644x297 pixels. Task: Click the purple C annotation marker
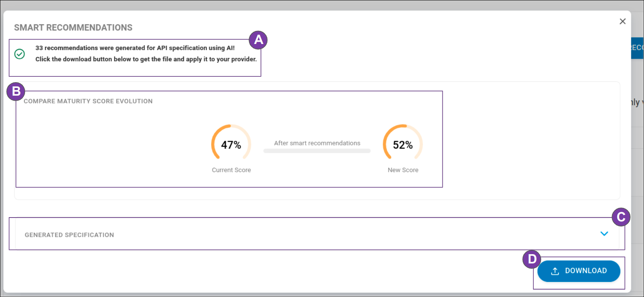(x=621, y=217)
